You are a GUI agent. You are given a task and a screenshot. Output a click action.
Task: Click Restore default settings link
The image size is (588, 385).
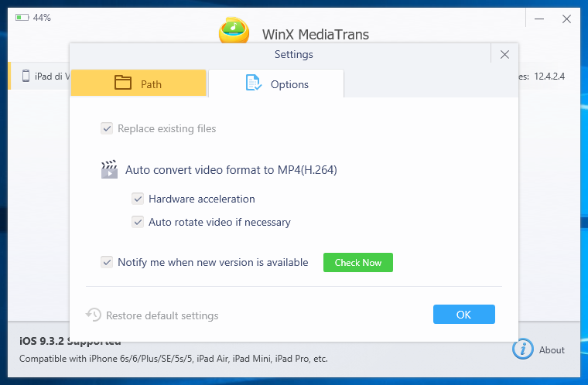coord(162,315)
